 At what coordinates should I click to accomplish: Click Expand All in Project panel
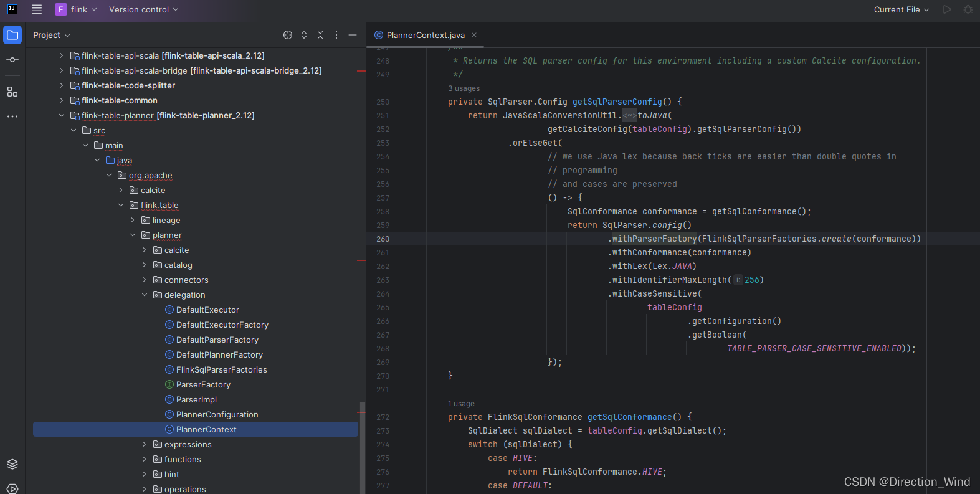pyautogui.click(x=304, y=35)
